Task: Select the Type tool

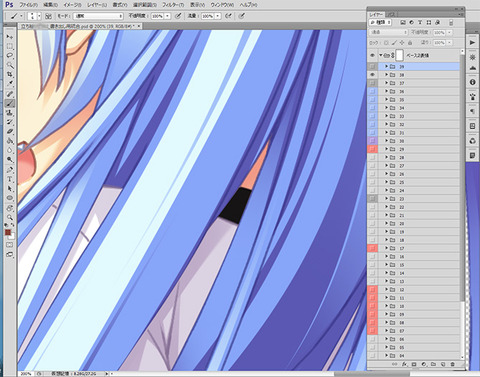Action: pos(10,179)
